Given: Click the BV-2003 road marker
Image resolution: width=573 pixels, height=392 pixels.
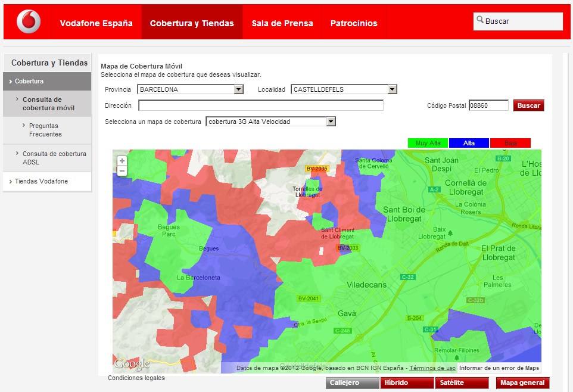Looking at the screenshot, I should (x=348, y=248).
